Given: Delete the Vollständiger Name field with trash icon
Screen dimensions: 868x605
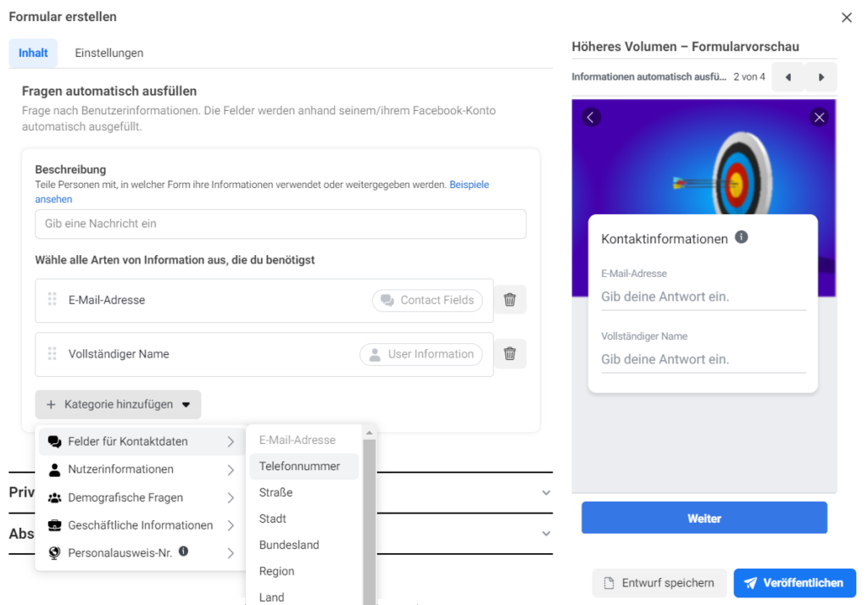Looking at the screenshot, I should tap(509, 353).
